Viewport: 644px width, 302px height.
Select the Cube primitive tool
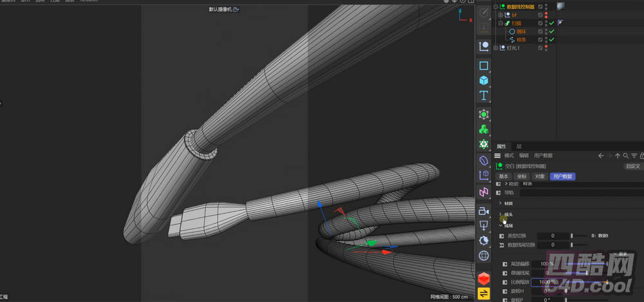484,80
